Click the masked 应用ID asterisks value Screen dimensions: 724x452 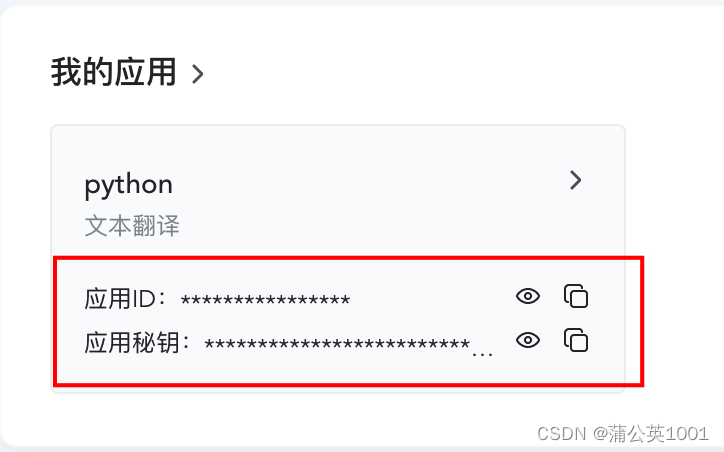[x=265, y=301]
